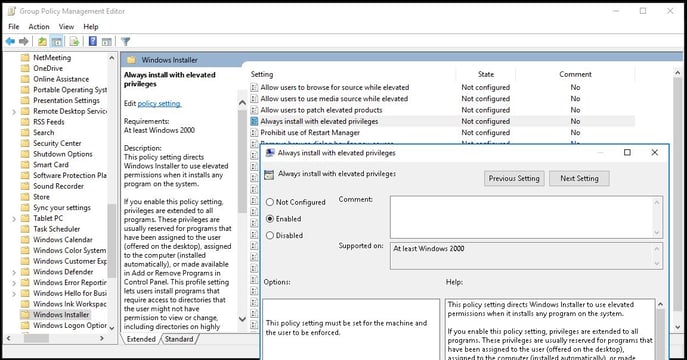Click the Back arrow toolbar icon
Screen dimensions: 687x360
(x=10, y=42)
